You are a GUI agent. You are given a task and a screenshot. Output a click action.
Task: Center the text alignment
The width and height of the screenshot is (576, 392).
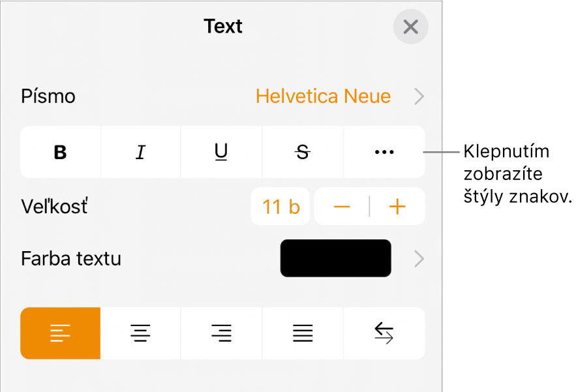[141, 333]
